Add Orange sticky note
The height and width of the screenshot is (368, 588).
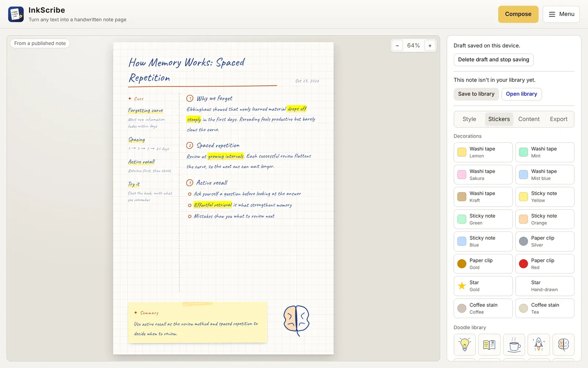545,219
